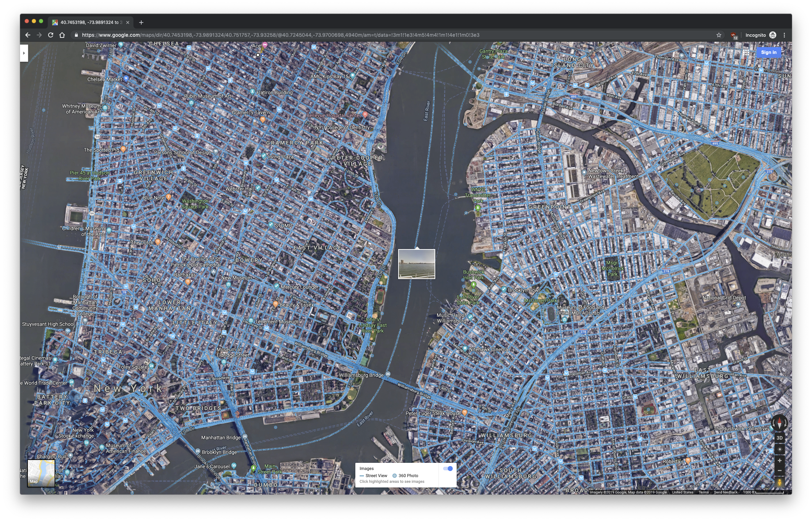Click the Brooklyn Bowl marker
This screenshot has height=521, width=812.
point(504,289)
